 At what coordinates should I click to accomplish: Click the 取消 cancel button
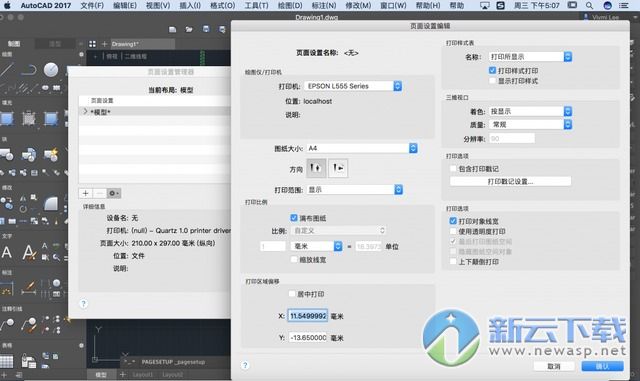pos(554,366)
